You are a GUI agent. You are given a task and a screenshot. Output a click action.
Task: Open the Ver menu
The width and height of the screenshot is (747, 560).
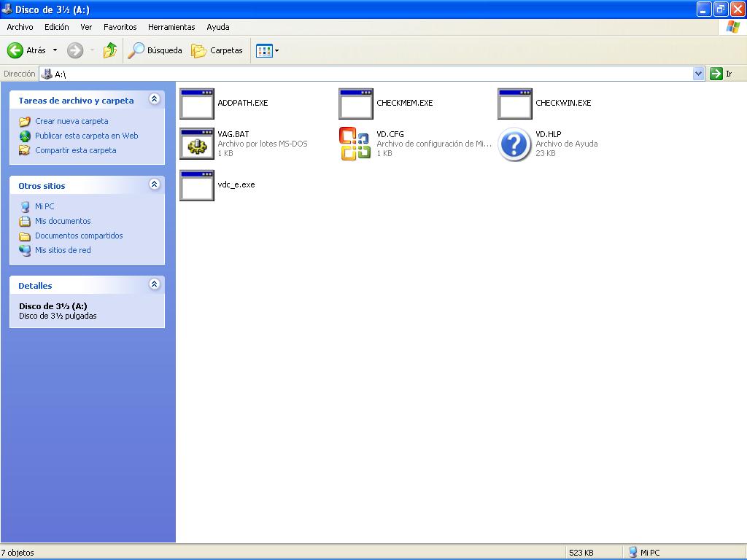[x=86, y=27]
